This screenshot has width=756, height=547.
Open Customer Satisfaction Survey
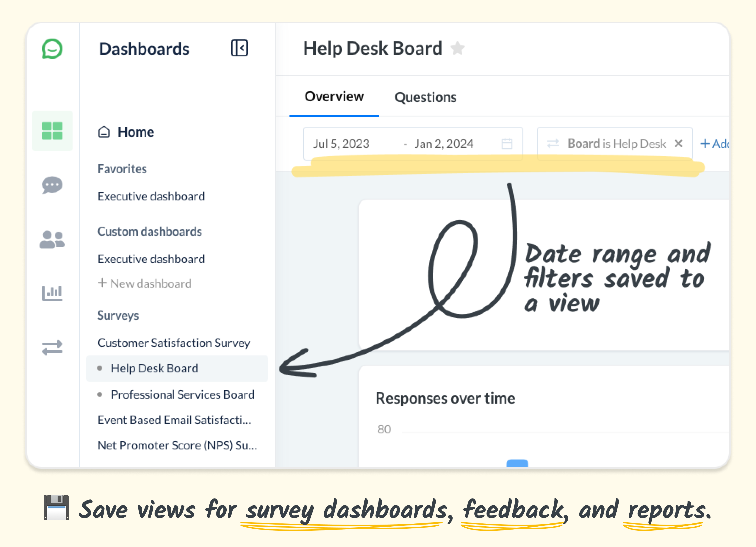coord(174,343)
